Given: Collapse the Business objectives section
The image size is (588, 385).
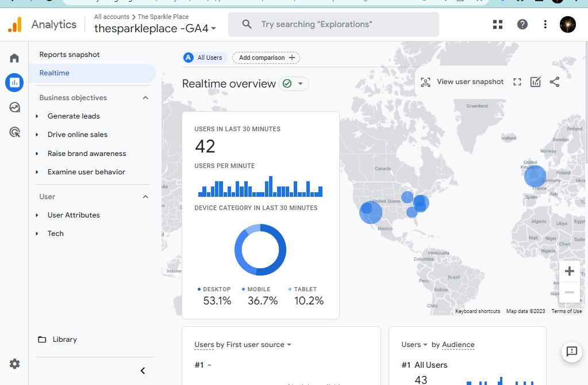Looking at the screenshot, I should coord(145,98).
